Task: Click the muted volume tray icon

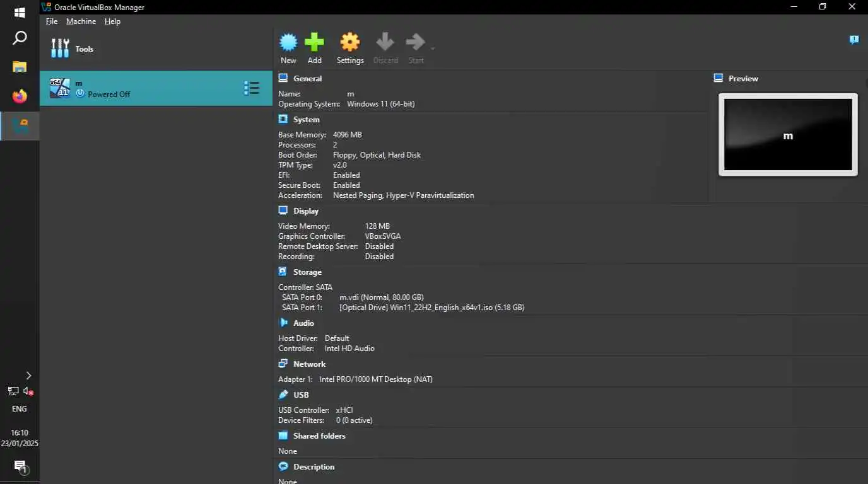Action: (28, 391)
